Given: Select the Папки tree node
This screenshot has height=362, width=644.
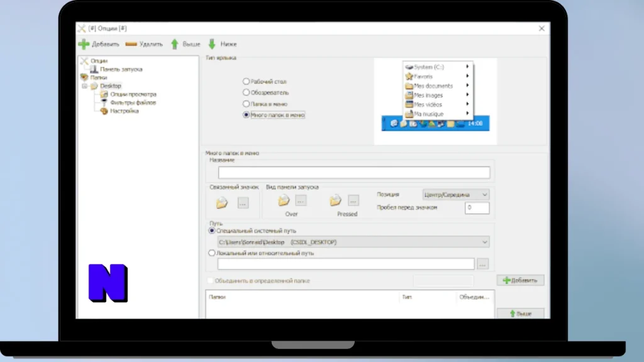Looking at the screenshot, I should [99, 77].
